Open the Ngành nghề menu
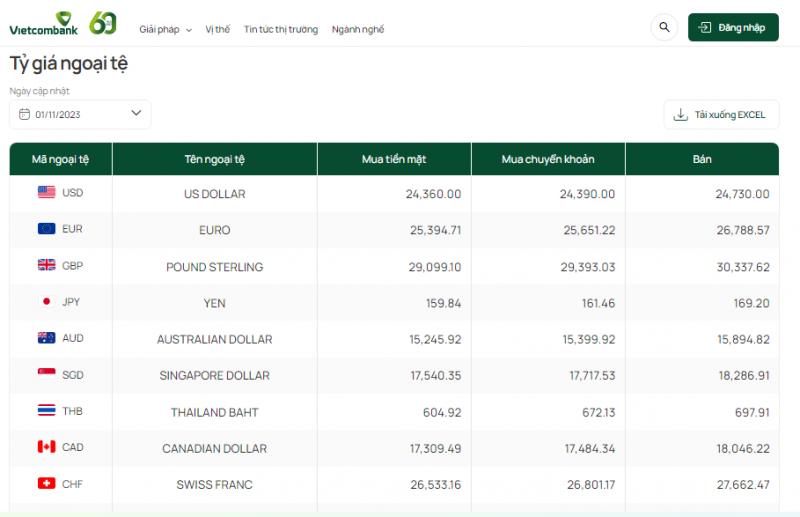Screen dimensions: 800x517 (x=357, y=30)
